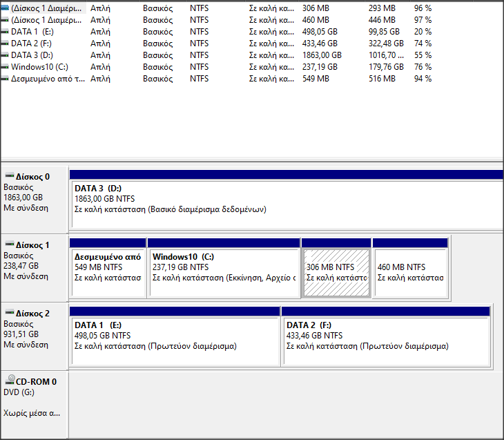Select the Δεσμευμένο από 549 MB partition block
The height and width of the screenshot is (440, 504).
pos(108,273)
